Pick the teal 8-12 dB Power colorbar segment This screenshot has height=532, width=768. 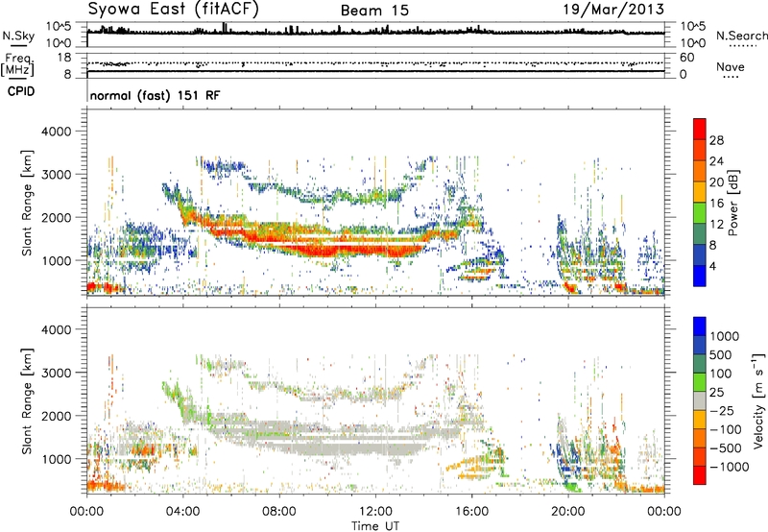click(700, 233)
